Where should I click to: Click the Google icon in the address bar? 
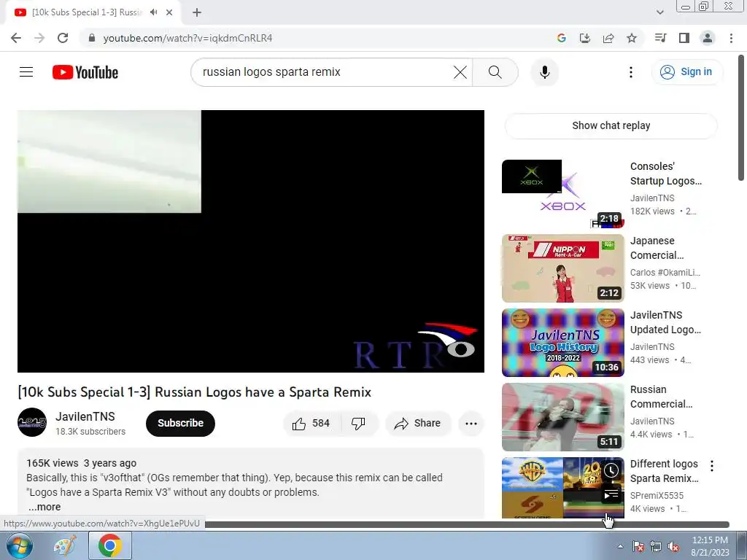click(561, 38)
